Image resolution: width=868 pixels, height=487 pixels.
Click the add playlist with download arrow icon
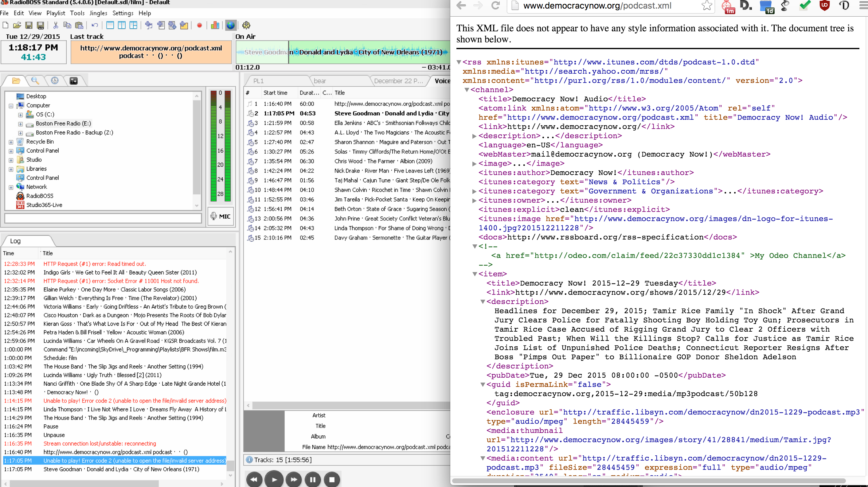172,25
